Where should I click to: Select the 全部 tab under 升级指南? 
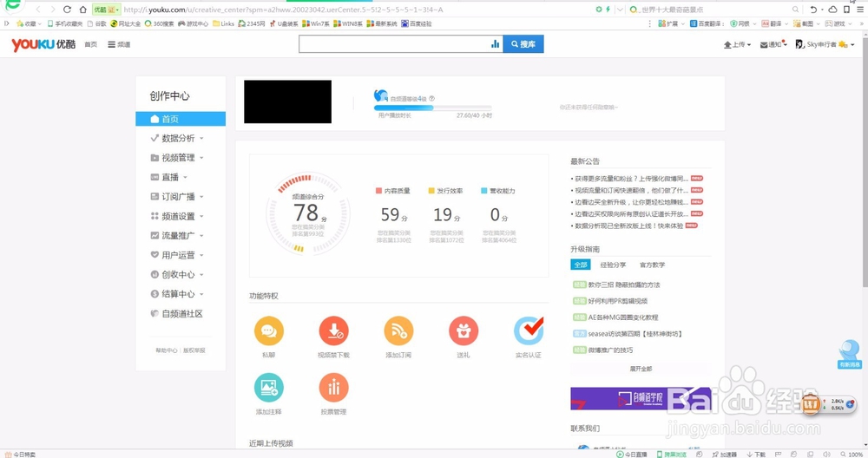tap(580, 265)
